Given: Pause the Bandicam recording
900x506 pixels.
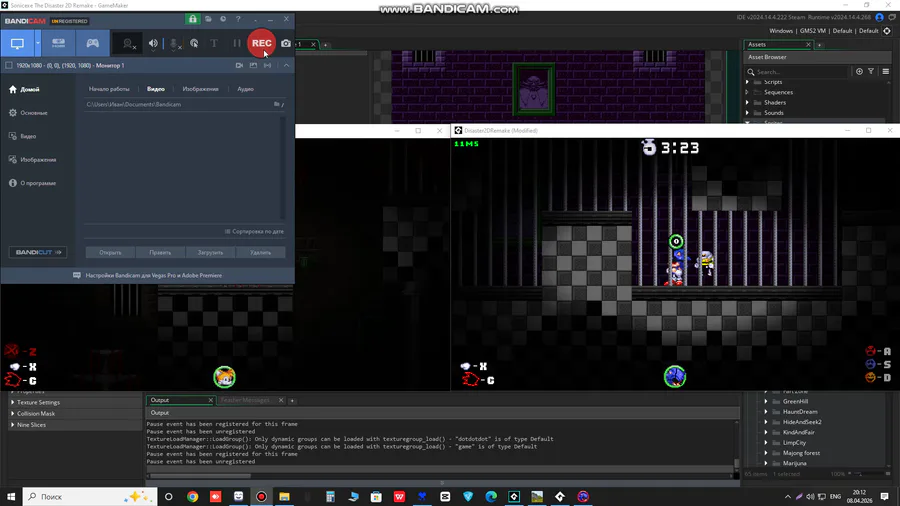Looking at the screenshot, I should pyautogui.click(x=236, y=44).
